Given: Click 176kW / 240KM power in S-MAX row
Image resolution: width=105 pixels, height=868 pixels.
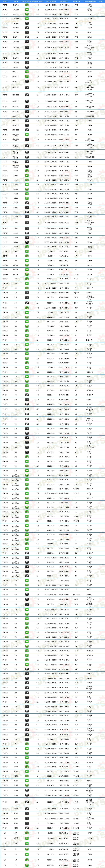Looking at the screenshot, I should point(64,189).
